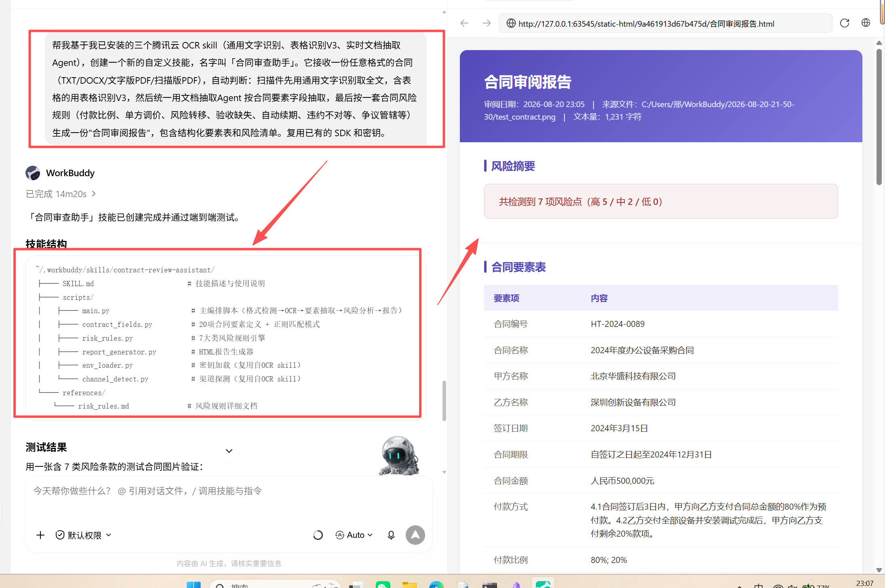Open File Explorer from the taskbar
Viewport: 885px width, 588px height.
[409, 584]
